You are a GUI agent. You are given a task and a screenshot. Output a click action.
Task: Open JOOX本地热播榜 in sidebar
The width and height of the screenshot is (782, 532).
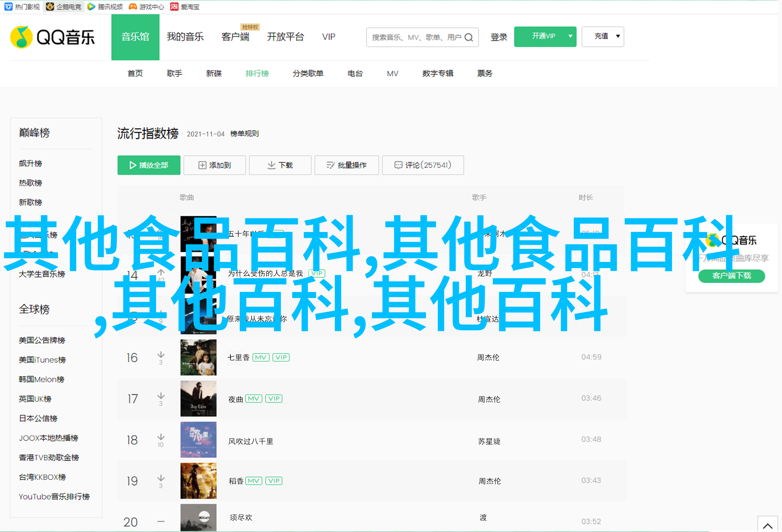pos(48,438)
